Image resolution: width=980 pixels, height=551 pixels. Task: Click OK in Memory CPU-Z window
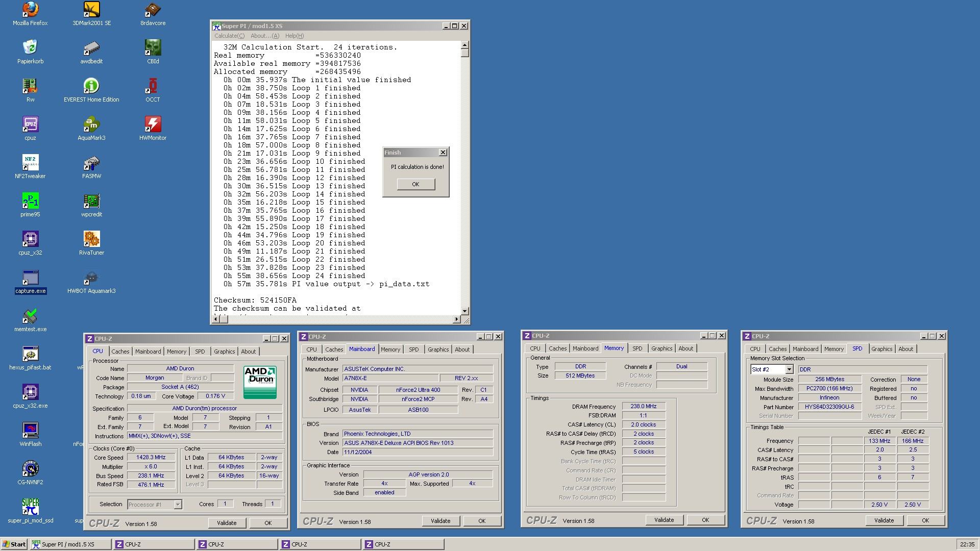click(705, 520)
